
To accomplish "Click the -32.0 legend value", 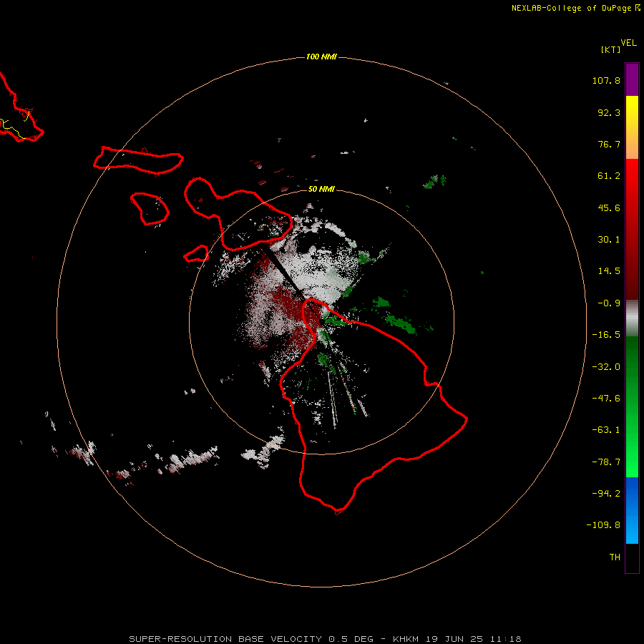I will pyautogui.click(x=606, y=367).
